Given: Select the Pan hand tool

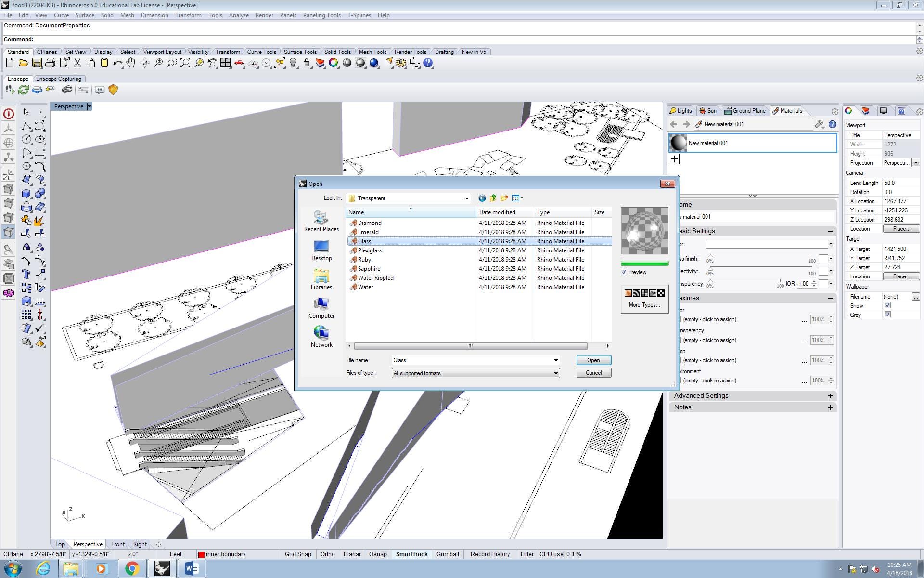Looking at the screenshot, I should 131,63.
